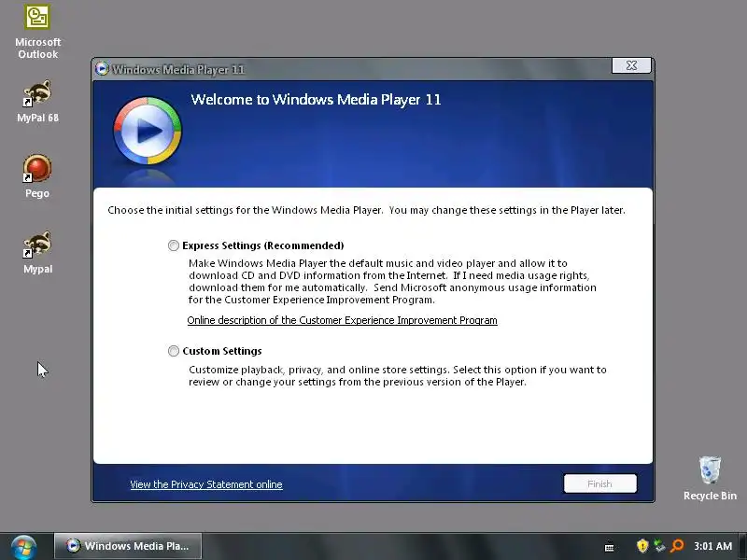This screenshot has height=560, width=747.
Task: Select the Custom Settings radio button
Action: coord(174,352)
